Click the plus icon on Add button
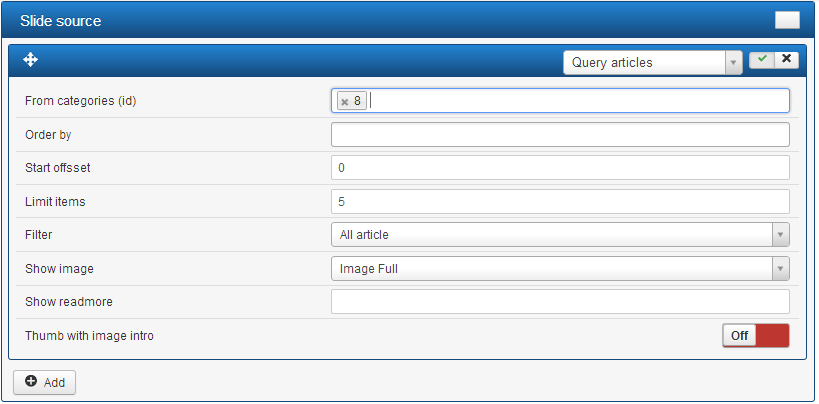This screenshot has width=819, height=404. coord(31,382)
